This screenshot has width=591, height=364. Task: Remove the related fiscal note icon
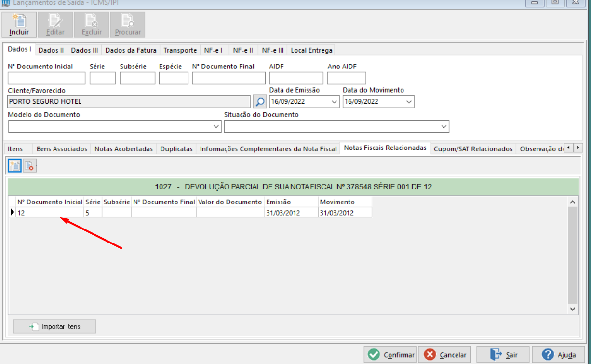[29, 166]
